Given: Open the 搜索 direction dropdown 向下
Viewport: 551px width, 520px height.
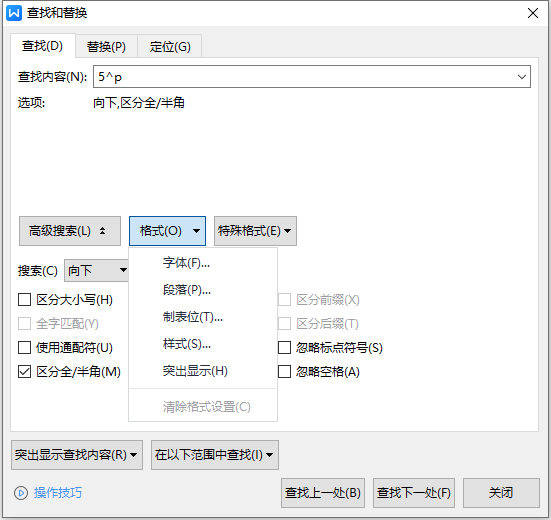Looking at the screenshot, I should click(x=96, y=271).
